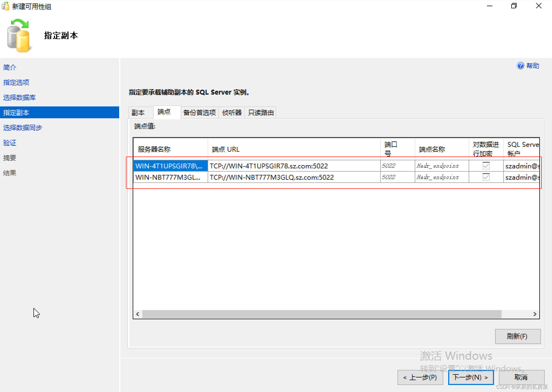This screenshot has height=392, width=552.
Task: Go back with 上一步(P) button
Action: [x=420, y=377]
